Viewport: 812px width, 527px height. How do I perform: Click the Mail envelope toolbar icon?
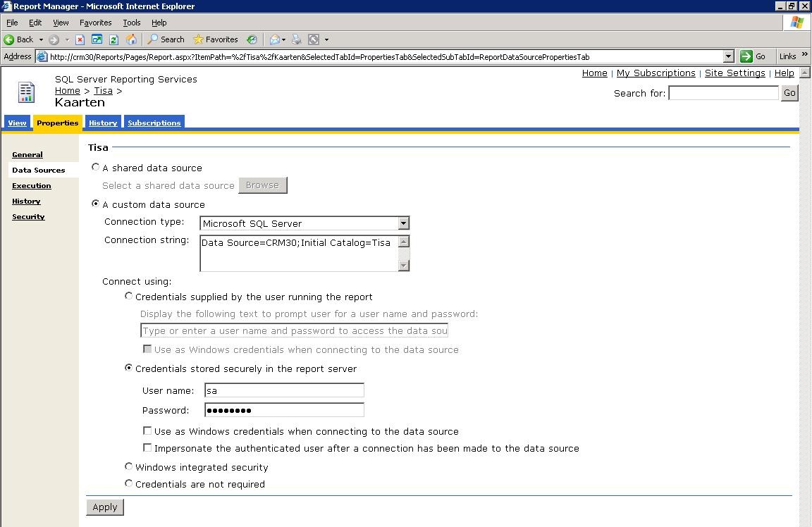(275, 39)
